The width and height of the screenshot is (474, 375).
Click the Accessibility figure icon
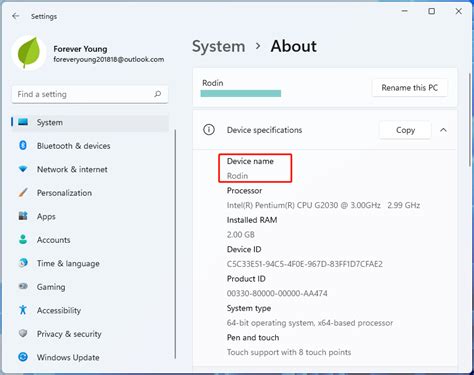(x=23, y=310)
